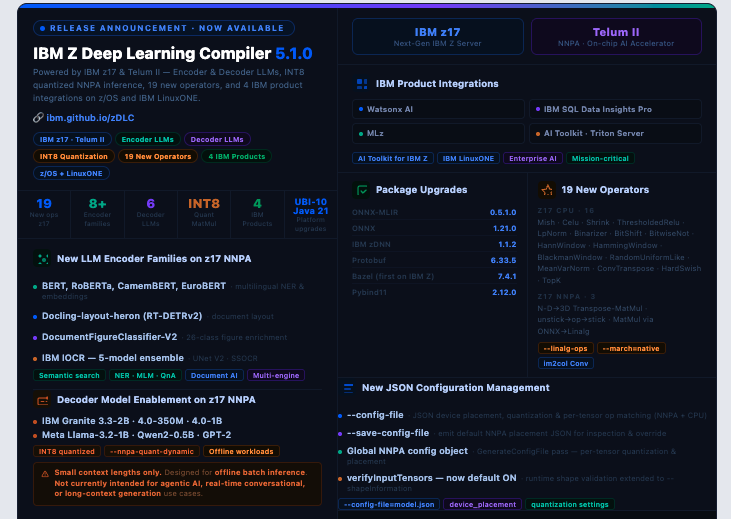The image size is (731, 519).
Task: Click the '4 IBM Products' tag
Action: [x=237, y=156]
